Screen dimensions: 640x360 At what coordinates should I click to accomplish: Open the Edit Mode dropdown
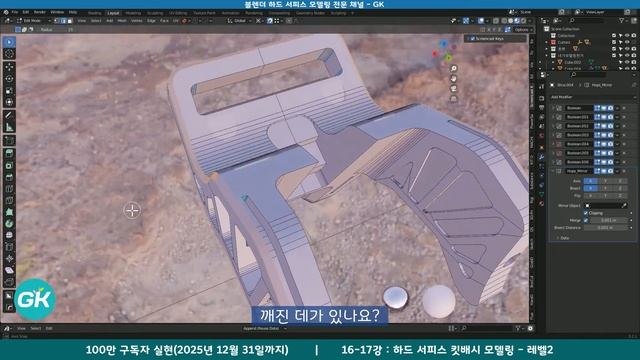34,20
